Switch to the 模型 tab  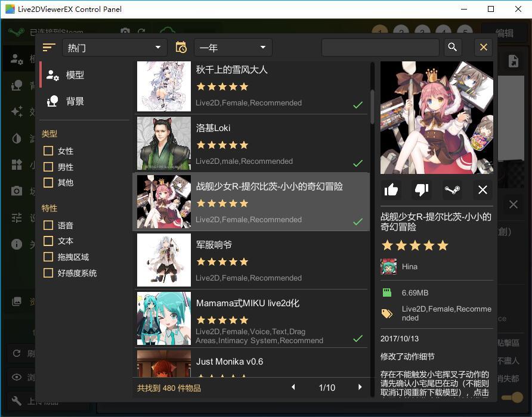click(75, 75)
